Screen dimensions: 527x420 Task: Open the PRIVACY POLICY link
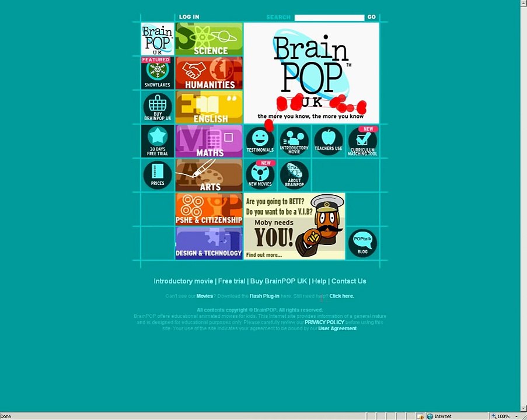tap(324, 322)
